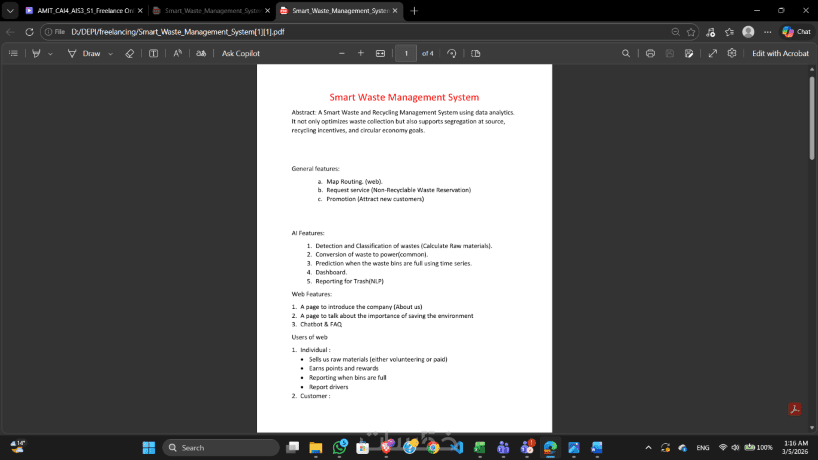Add this page to favorites
Image resolution: width=818 pixels, height=460 pixels.
(x=691, y=32)
